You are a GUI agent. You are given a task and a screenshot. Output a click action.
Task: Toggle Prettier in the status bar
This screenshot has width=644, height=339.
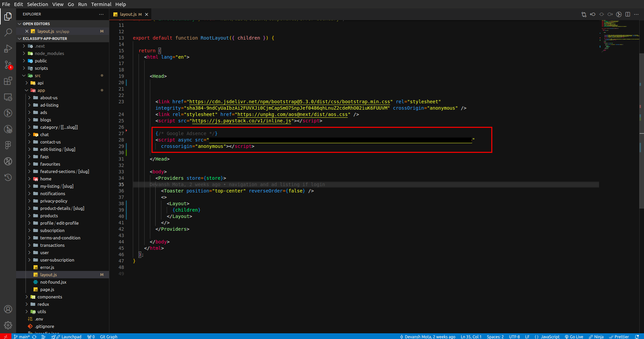[x=619, y=337]
